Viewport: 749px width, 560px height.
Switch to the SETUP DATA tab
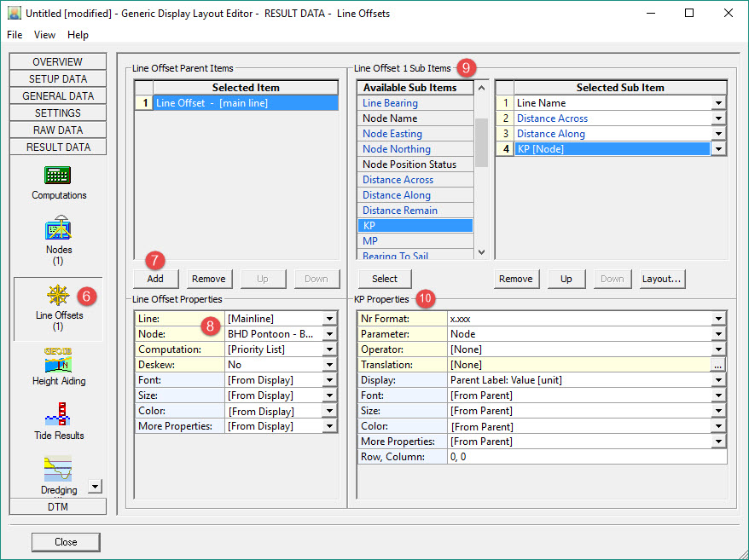(x=58, y=79)
